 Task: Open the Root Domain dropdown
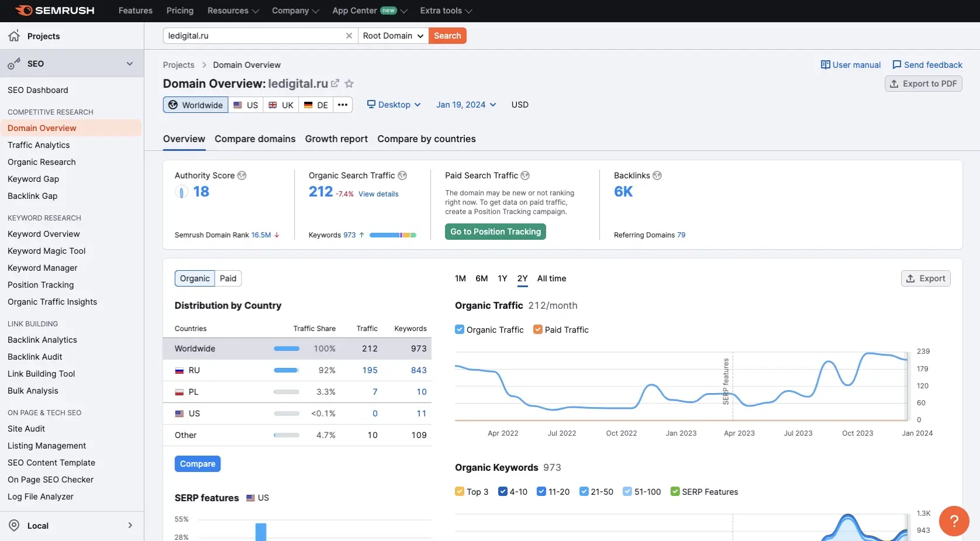(x=393, y=36)
